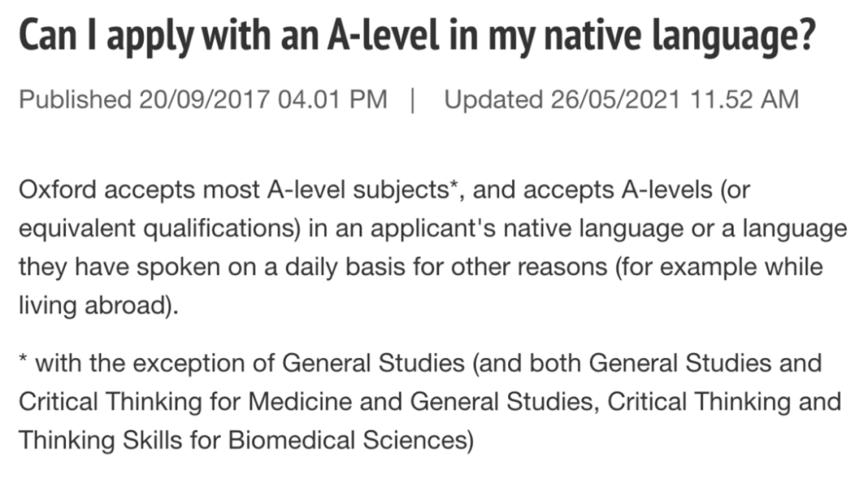Click "Medicine" in the footnote
868x480 pixels.
tap(295, 401)
